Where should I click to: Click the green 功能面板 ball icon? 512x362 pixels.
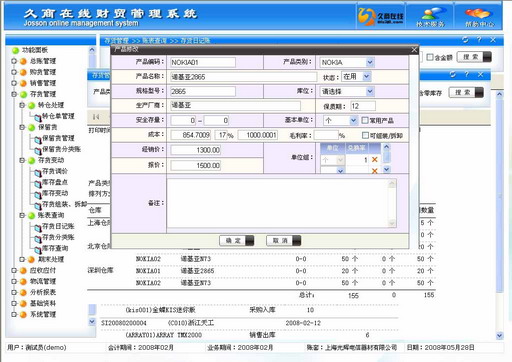pyautogui.click(x=15, y=50)
